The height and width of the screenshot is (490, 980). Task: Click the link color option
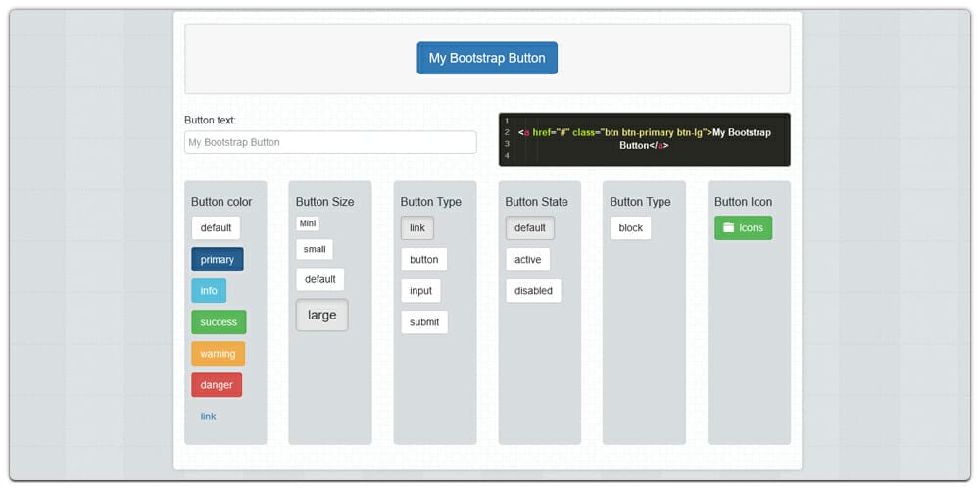coord(208,416)
